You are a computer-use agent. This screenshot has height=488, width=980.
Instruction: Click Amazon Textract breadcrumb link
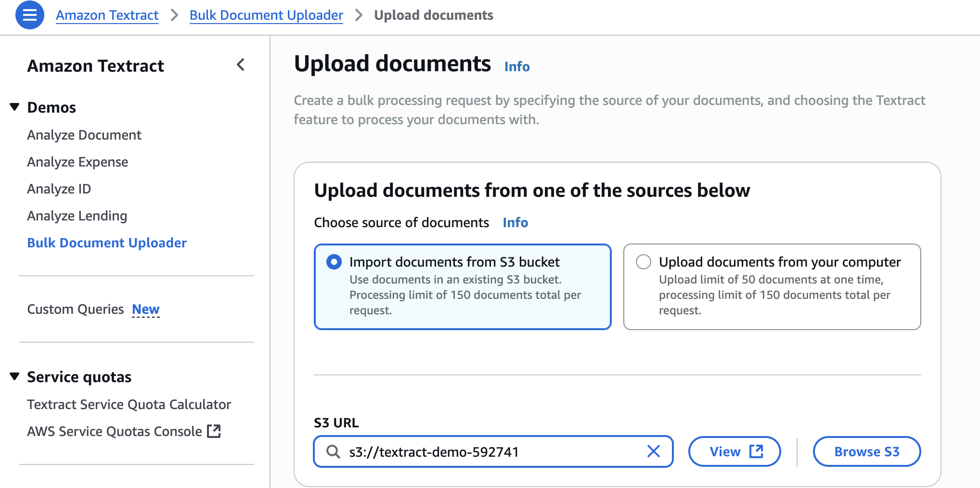[x=107, y=15]
